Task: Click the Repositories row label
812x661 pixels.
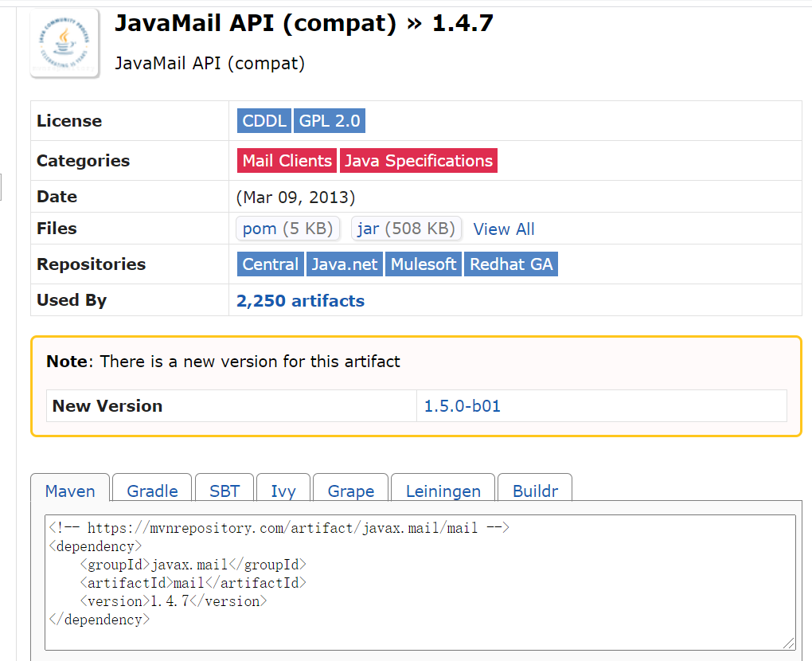Action: (91, 264)
